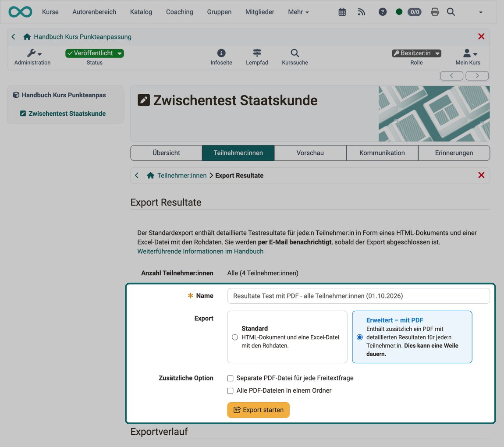
Task: Go to next course element arrow
Action: (477, 75)
